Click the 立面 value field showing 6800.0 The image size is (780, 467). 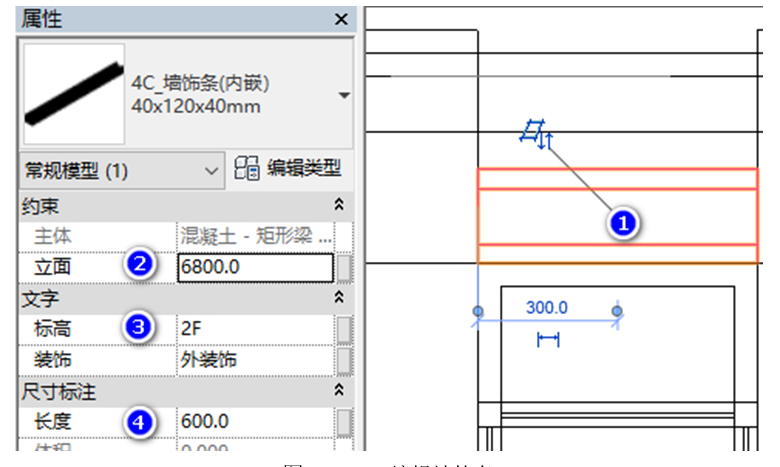point(254,267)
